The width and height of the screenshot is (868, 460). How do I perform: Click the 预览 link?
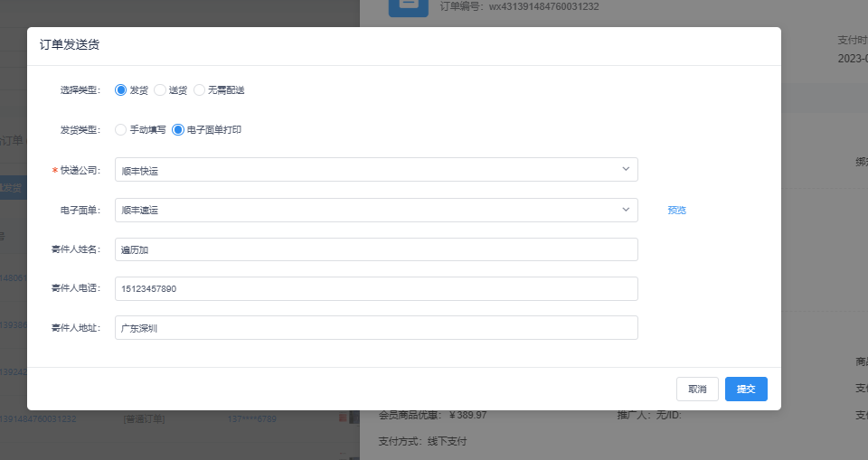point(676,211)
